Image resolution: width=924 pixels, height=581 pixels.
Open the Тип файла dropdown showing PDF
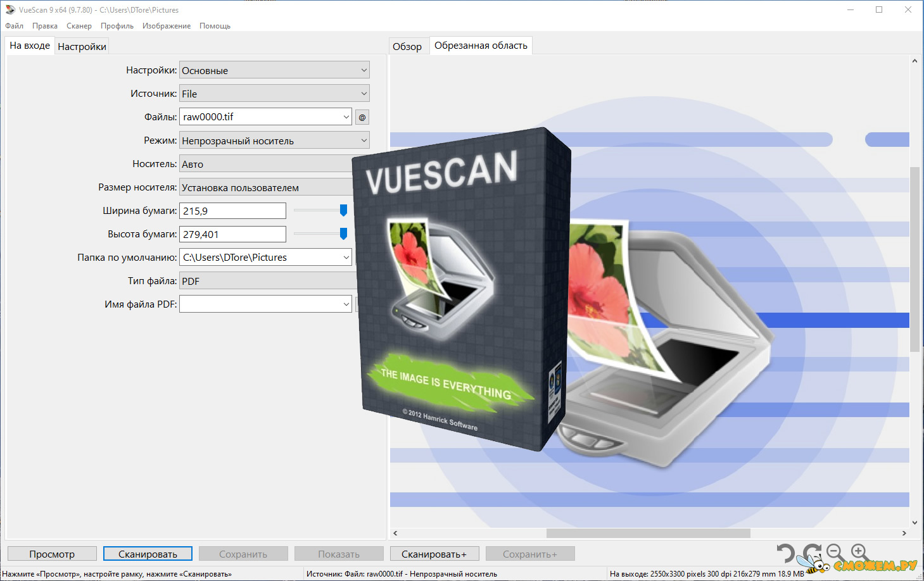pyautogui.click(x=268, y=281)
